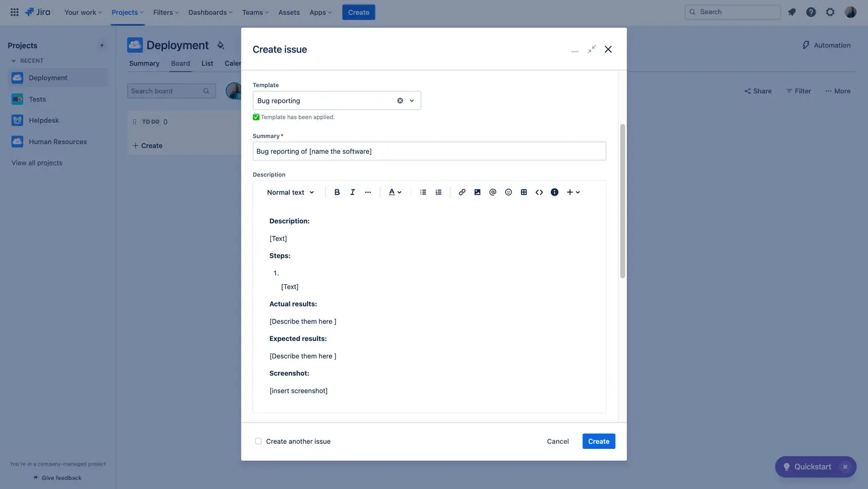Viewport: 868px width, 489px height.
Task: Expand the Template dropdown arrow
Action: [x=412, y=101]
